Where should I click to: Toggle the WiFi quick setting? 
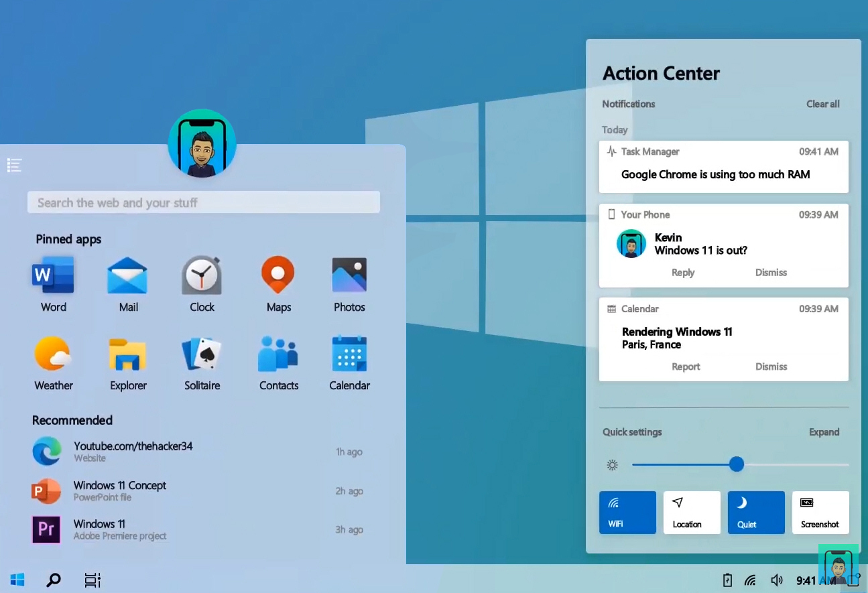coord(627,513)
